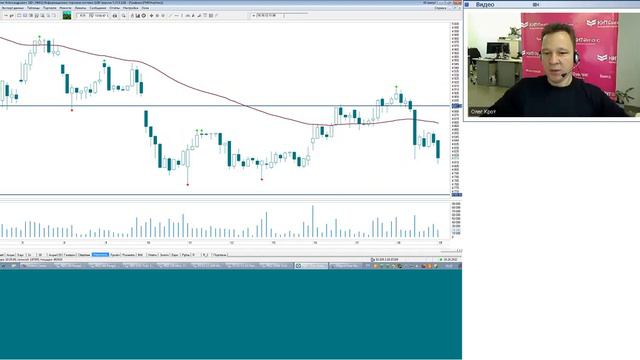Click the presenter video feed of Олег Крот
Viewport: 640px width, 360px height.
[553, 64]
